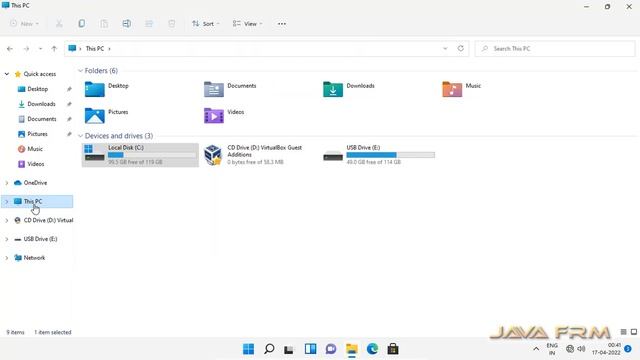640x360 pixels.
Task: Click the Rename icon in toolbar
Action: [127, 24]
